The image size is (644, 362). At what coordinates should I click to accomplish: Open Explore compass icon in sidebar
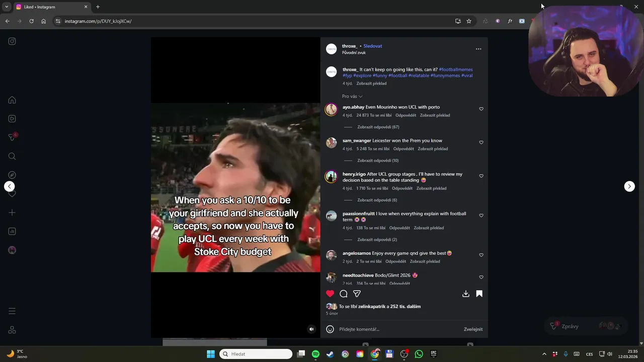[12, 175]
